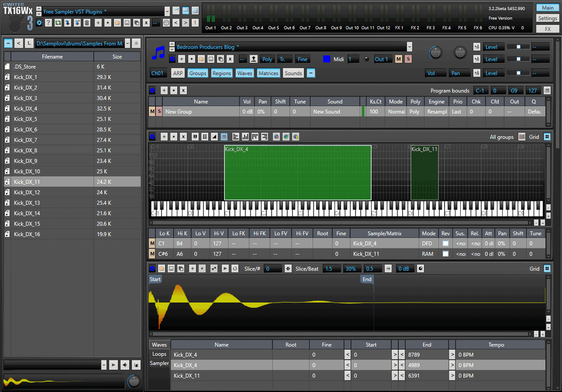This screenshot has height=392, width=562.
Task: Click the program bounds keyboard icon
Action: point(547,90)
